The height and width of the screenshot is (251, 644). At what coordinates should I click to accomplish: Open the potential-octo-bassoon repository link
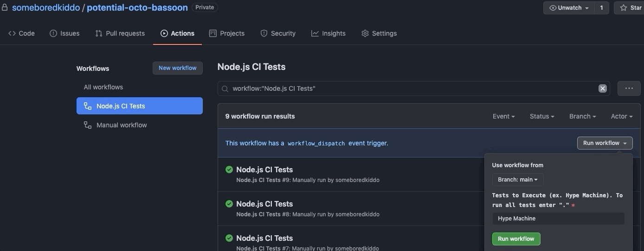pyautogui.click(x=137, y=7)
